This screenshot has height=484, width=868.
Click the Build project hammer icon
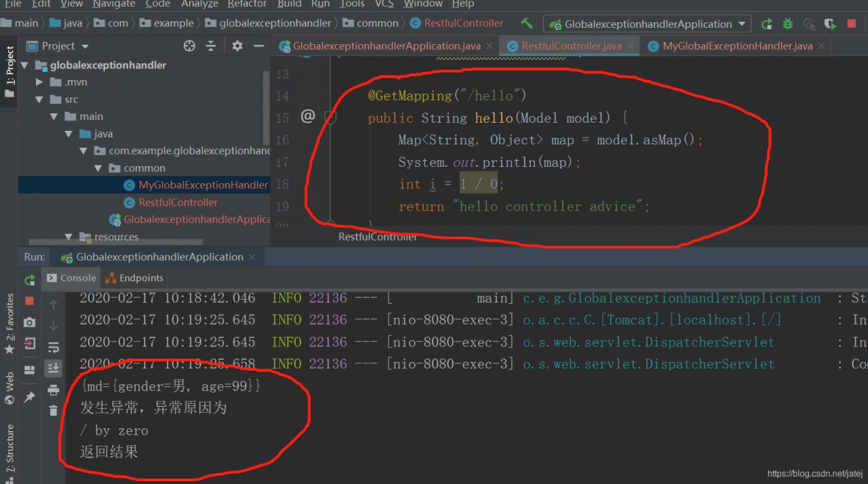pos(527,23)
